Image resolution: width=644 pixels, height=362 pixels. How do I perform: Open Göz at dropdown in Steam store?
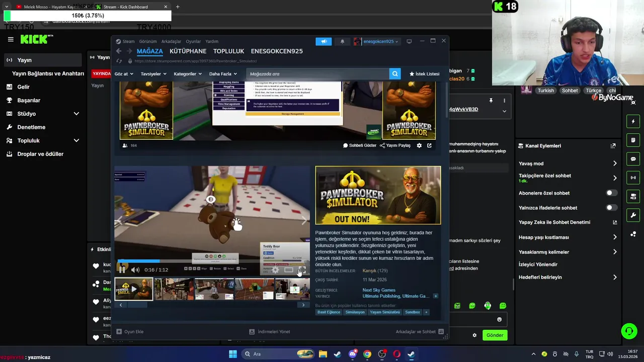pyautogui.click(x=124, y=74)
